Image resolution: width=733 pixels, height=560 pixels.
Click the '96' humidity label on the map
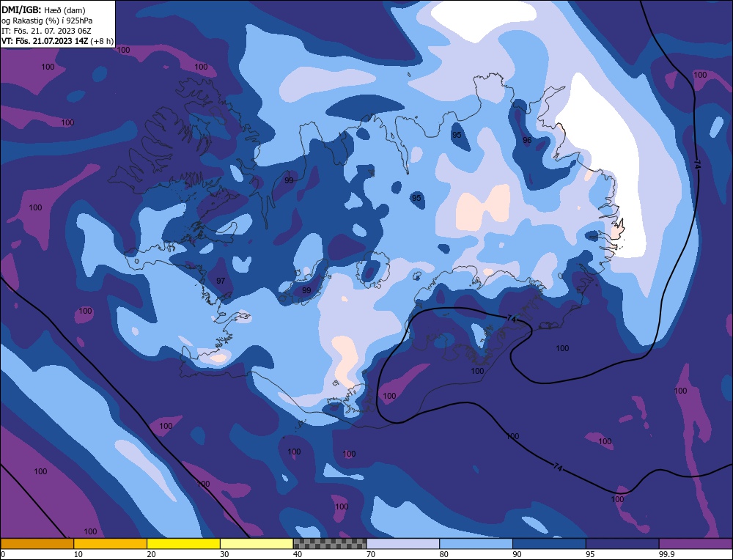coord(527,140)
